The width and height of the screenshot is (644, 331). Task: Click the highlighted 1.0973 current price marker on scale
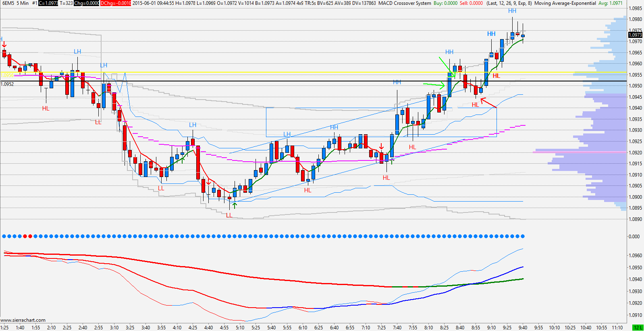(636, 35)
